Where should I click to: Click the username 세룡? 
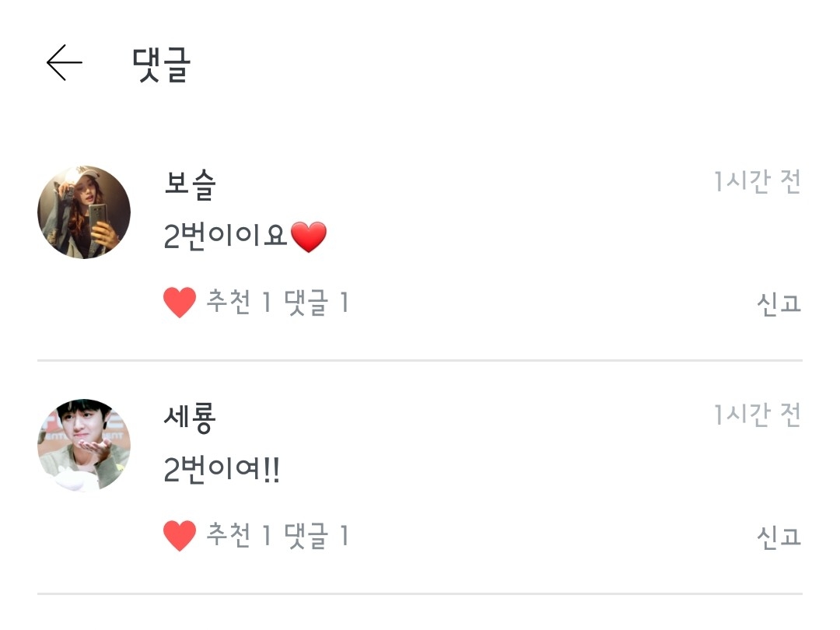click(x=190, y=418)
